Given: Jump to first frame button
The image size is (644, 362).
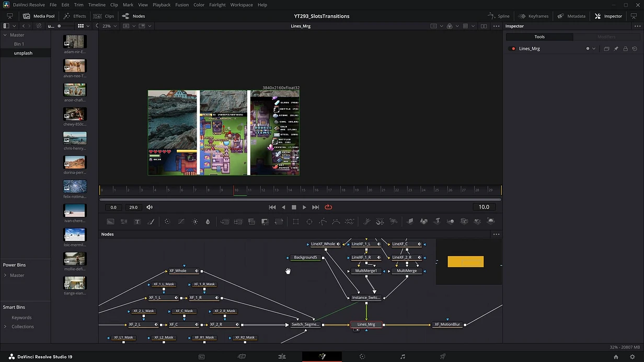Looking at the screenshot, I should point(272,207).
